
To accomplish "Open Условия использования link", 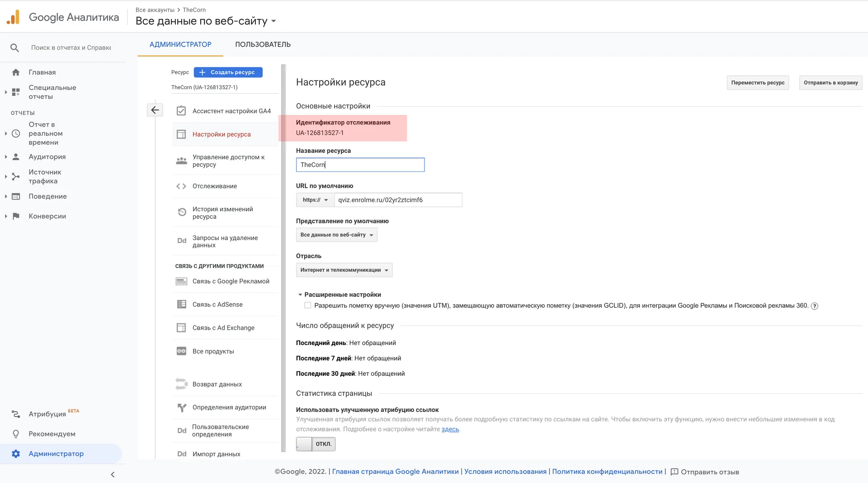I will [505, 472].
